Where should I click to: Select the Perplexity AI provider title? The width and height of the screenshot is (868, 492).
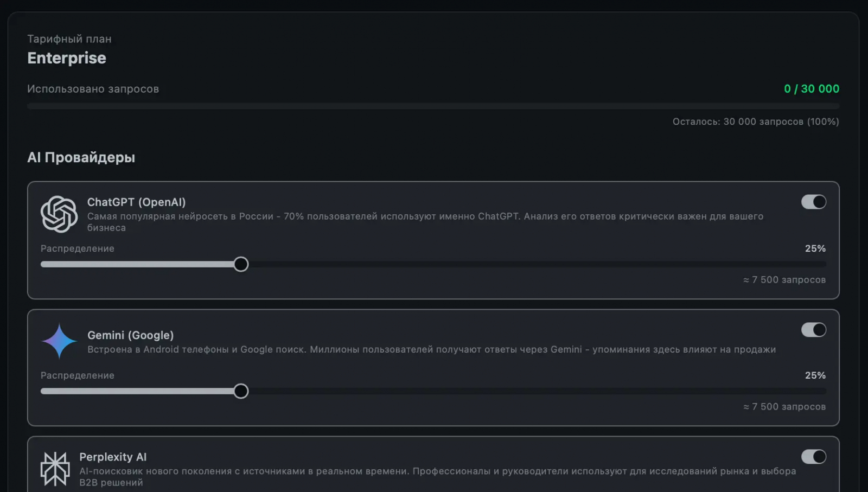(x=113, y=457)
